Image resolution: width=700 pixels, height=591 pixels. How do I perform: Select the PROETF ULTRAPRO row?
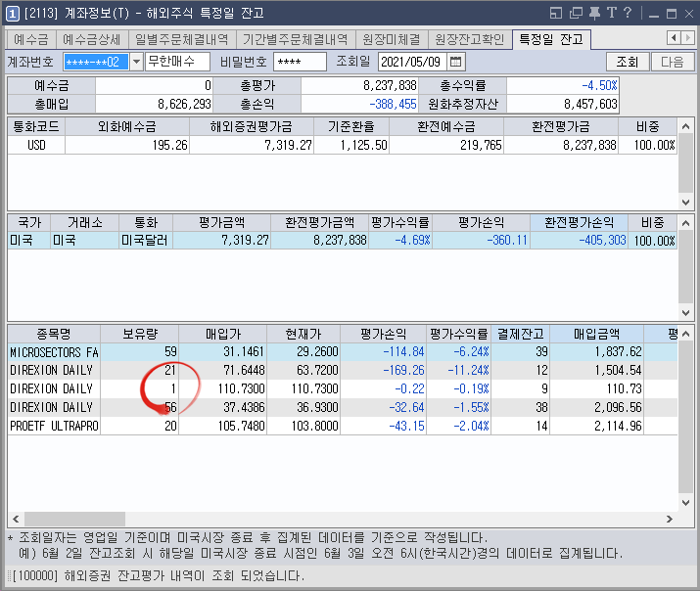click(343, 426)
